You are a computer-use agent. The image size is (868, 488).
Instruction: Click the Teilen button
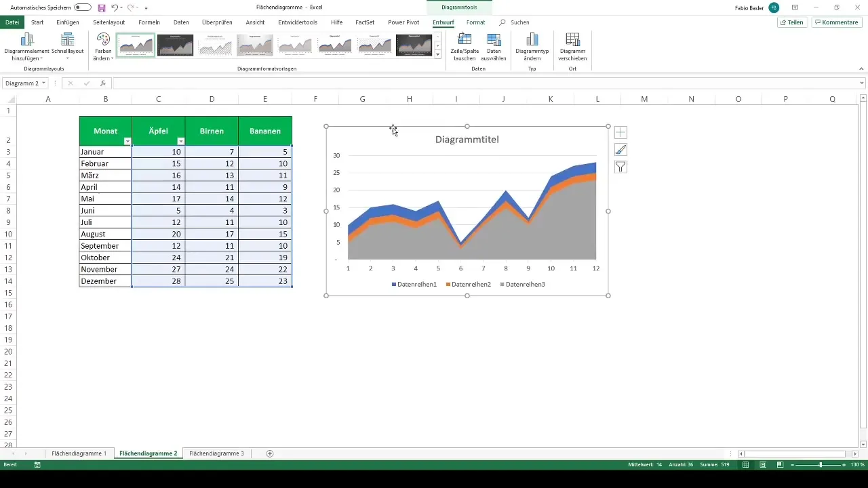[792, 22]
